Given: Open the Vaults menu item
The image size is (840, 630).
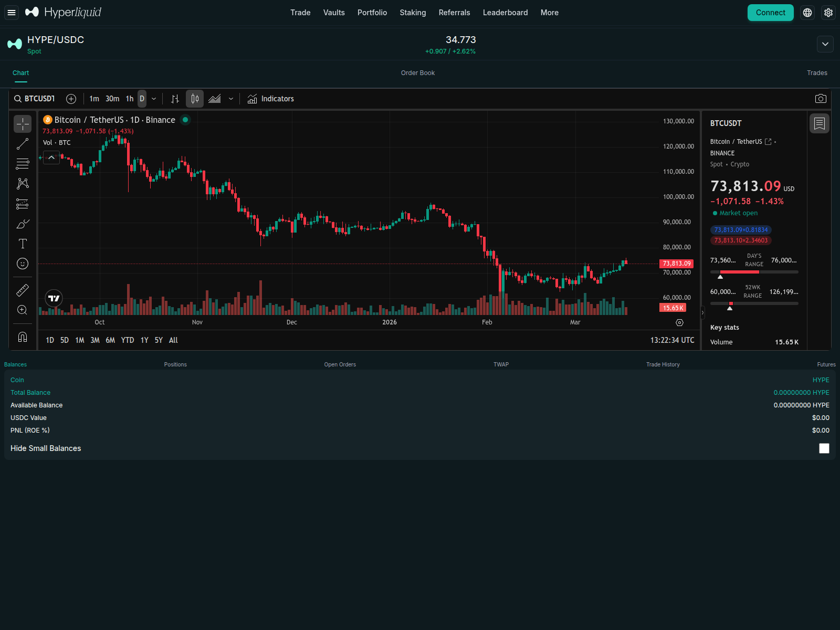Looking at the screenshot, I should (334, 12).
